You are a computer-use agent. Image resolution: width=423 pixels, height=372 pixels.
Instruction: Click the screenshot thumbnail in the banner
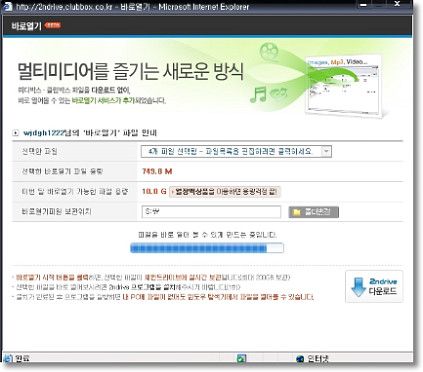(x=343, y=87)
